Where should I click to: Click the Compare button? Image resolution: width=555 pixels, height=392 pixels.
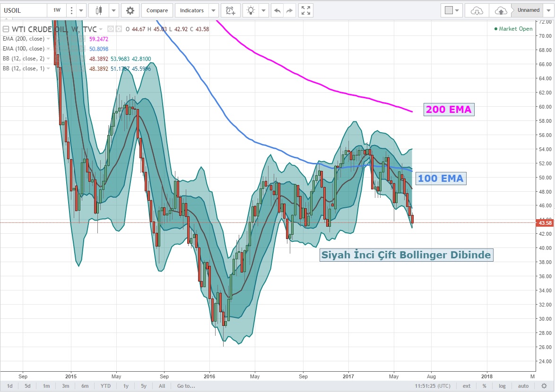[x=156, y=10]
